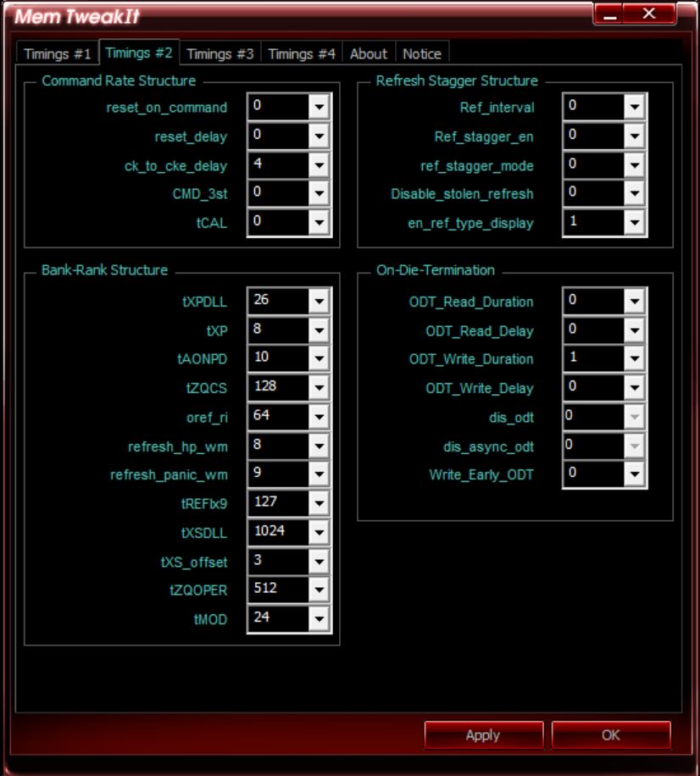This screenshot has width=700, height=776.
Task: Expand ODT_Read_Duration dropdown
Action: [x=634, y=301]
